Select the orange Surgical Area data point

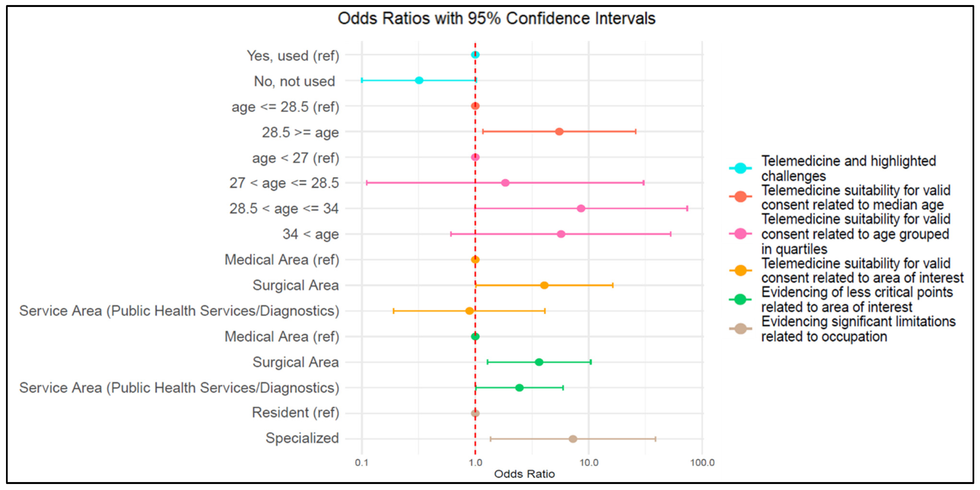[544, 285]
